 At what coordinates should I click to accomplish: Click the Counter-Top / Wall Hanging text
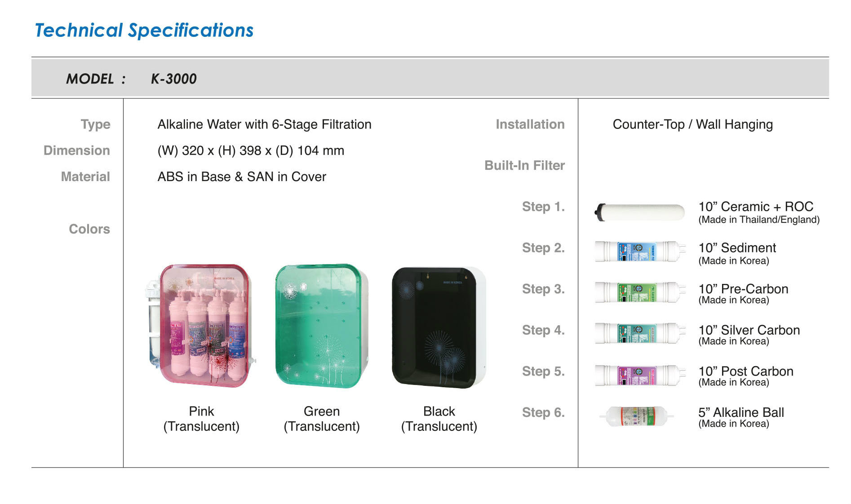(x=693, y=124)
